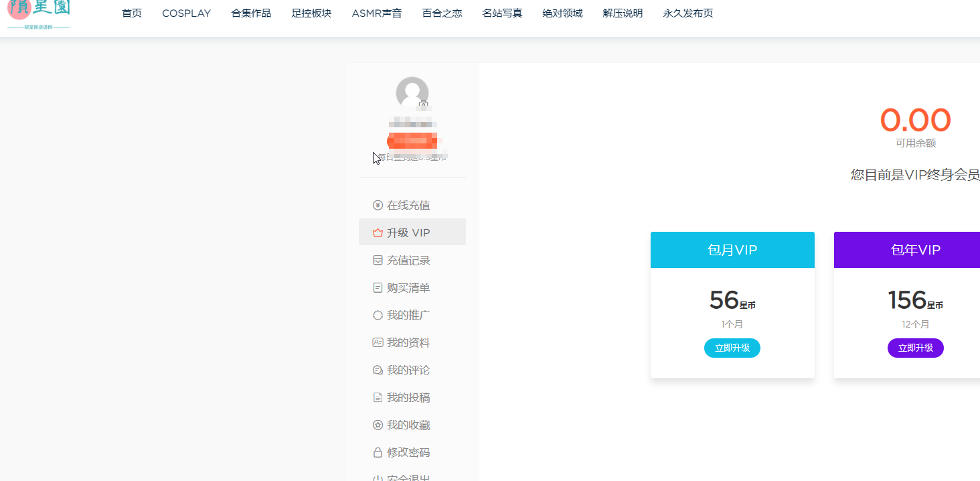Click the yen coin icon beside 在线充值

point(378,205)
